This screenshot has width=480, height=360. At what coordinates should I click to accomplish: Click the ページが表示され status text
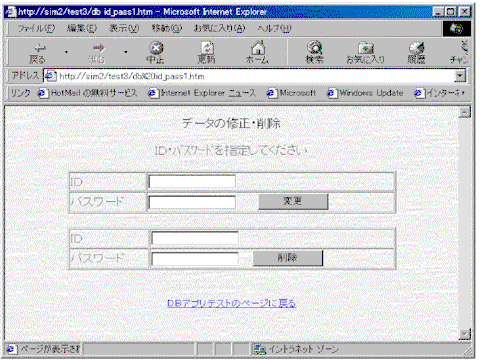click(x=50, y=349)
